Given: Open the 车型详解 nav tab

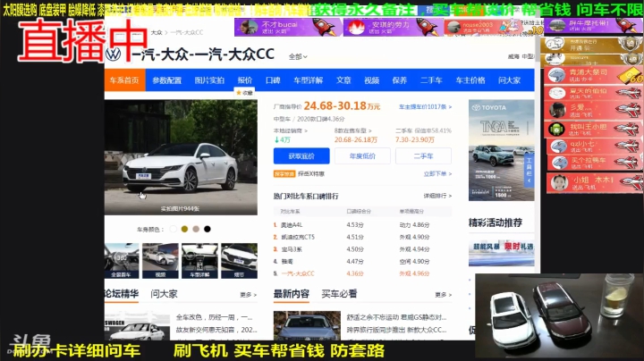Looking at the screenshot, I should 308,80.
